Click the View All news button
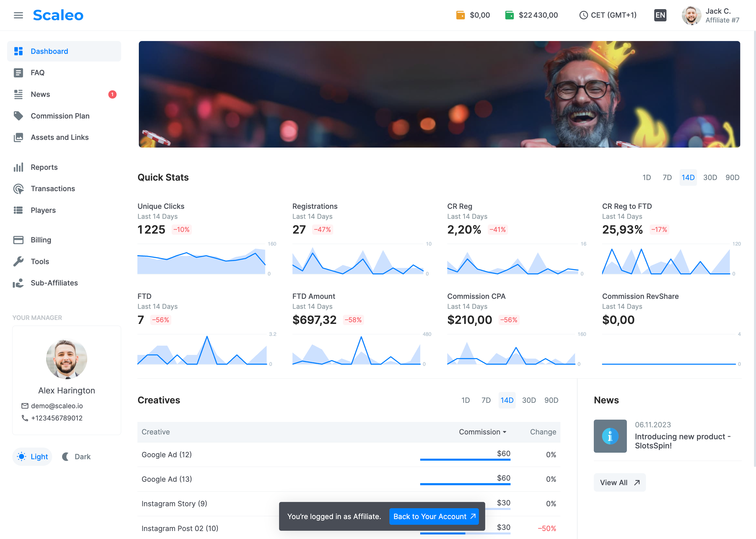The height and width of the screenshot is (539, 756). (619, 482)
